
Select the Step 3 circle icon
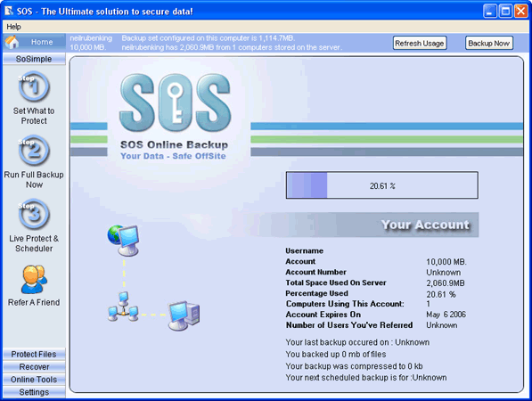[x=34, y=214]
